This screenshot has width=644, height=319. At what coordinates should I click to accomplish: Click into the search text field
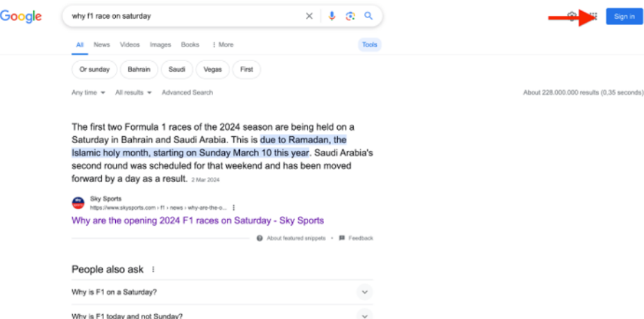pyautogui.click(x=185, y=16)
